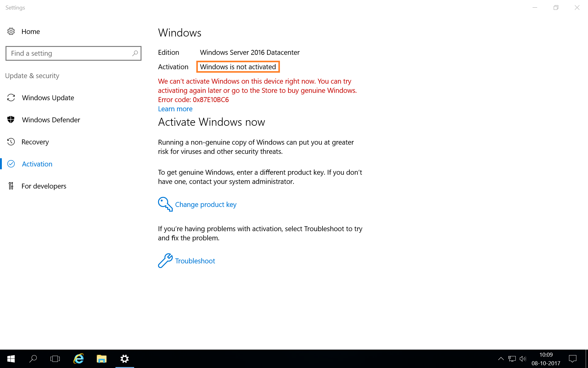Image resolution: width=588 pixels, height=368 pixels.
Task: Open the Start menu
Action: 10,359
